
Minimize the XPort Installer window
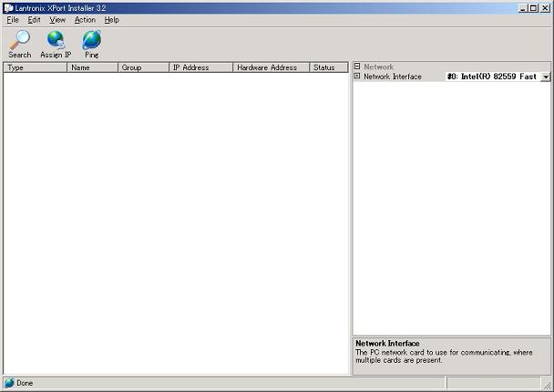click(523, 8)
